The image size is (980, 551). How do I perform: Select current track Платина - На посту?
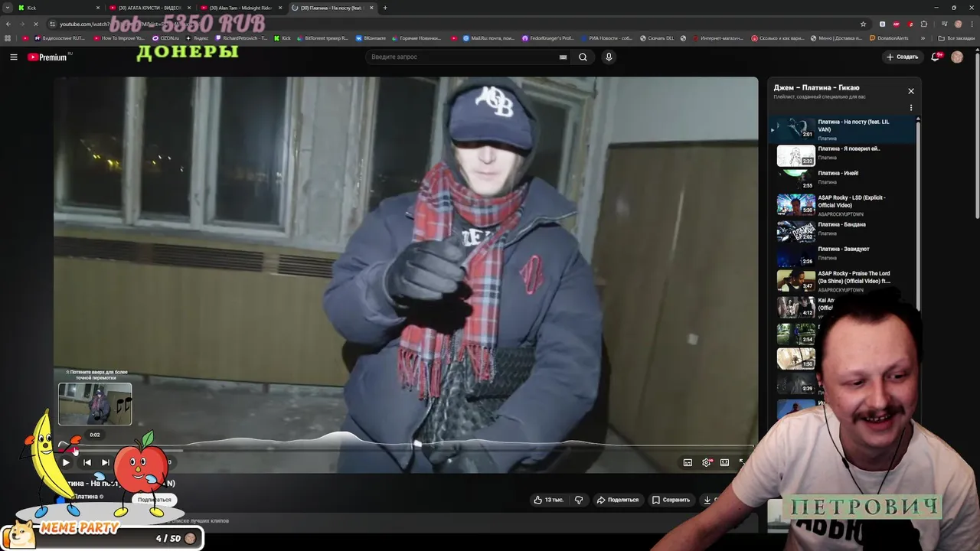pyautogui.click(x=842, y=129)
